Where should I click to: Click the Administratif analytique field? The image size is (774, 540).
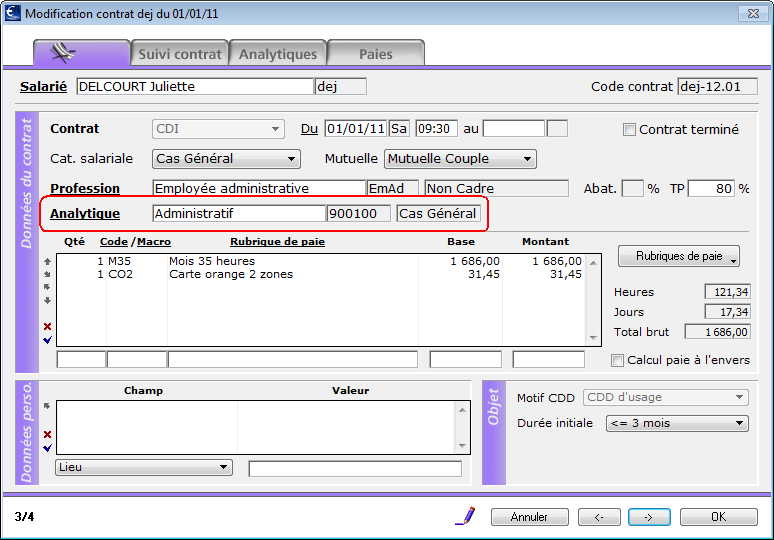pyautogui.click(x=239, y=214)
